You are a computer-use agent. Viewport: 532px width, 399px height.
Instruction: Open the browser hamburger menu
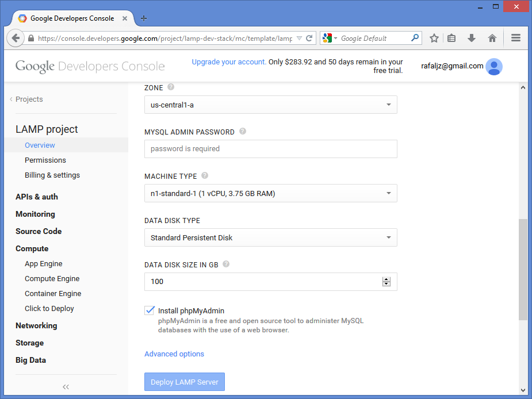click(x=516, y=38)
